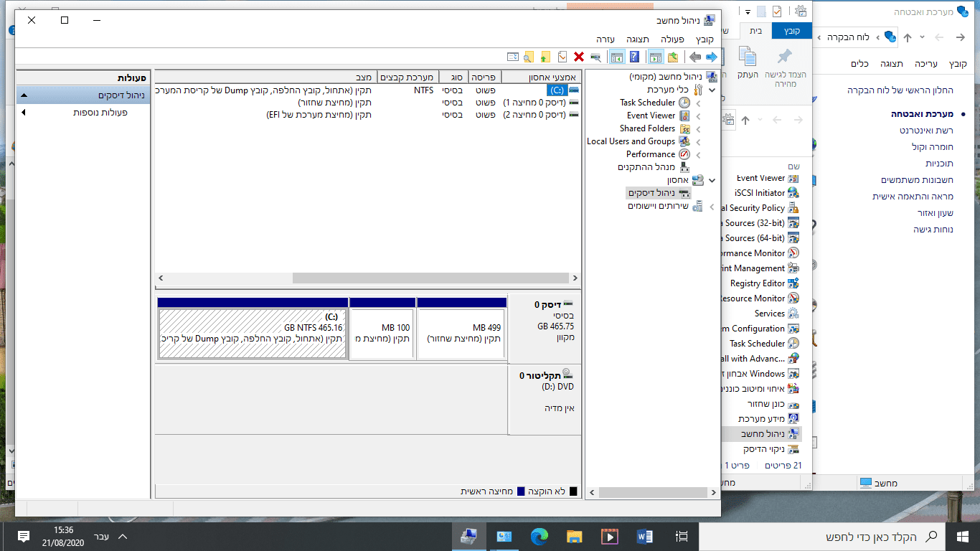The height and width of the screenshot is (551, 980).
Task: Click the 'העתק' copy button in Explorer ribbon
Action: tap(748, 64)
